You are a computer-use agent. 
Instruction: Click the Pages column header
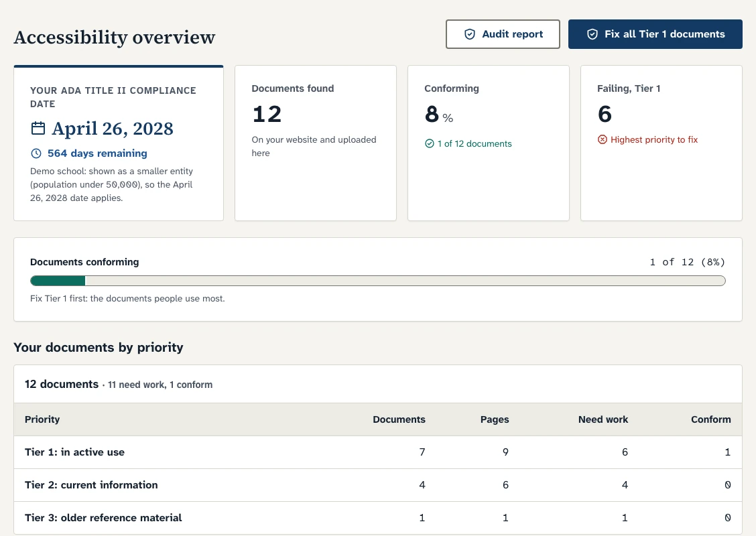click(495, 419)
